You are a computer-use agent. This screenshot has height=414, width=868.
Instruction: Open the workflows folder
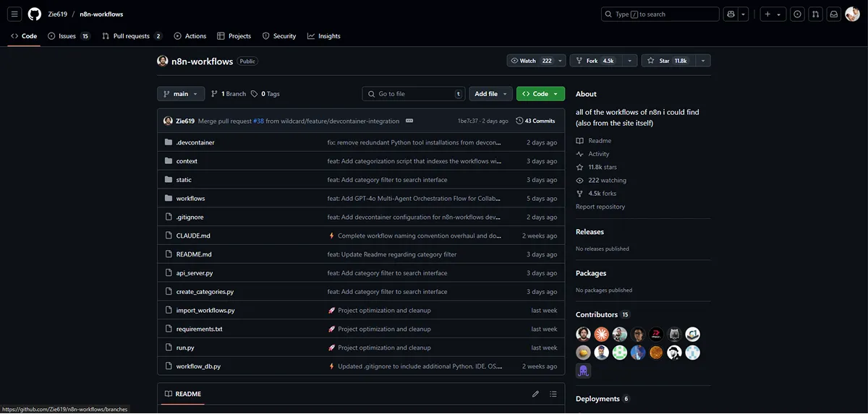tap(190, 198)
